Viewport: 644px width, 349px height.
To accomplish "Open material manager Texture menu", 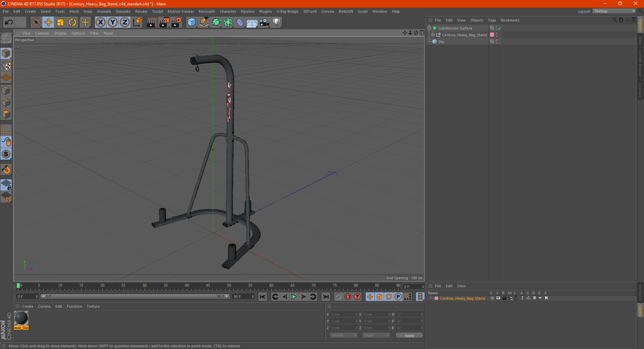I will tap(93, 306).
